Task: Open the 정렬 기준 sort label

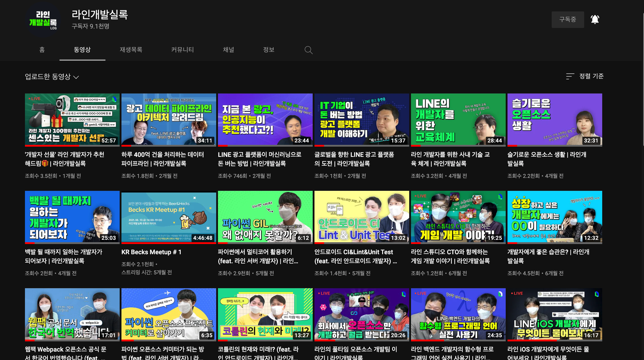Action: (x=591, y=76)
